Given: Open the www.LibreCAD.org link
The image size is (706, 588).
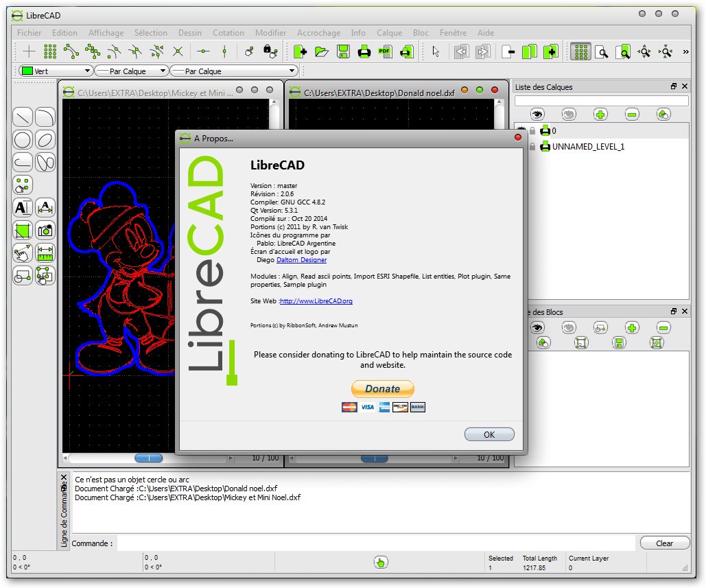Looking at the screenshot, I should [x=316, y=301].
